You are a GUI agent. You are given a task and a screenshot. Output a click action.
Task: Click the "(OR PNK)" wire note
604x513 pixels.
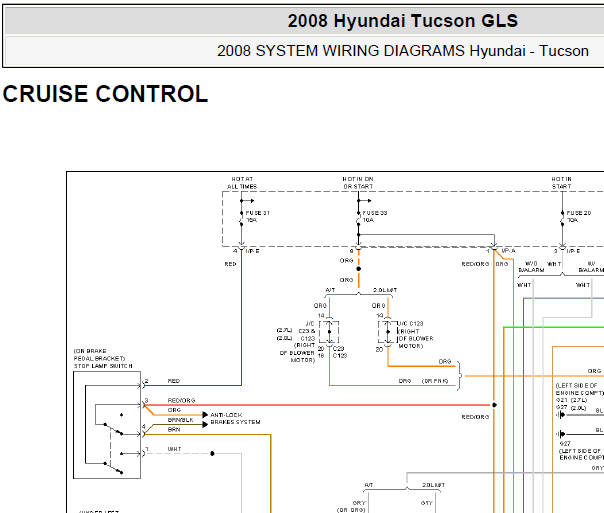coord(435,381)
